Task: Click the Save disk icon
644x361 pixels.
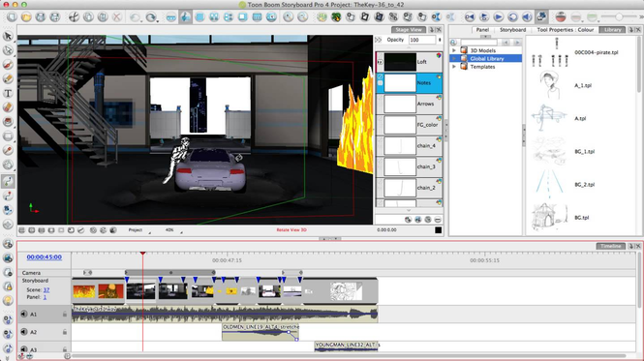Action: tap(41, 17)
